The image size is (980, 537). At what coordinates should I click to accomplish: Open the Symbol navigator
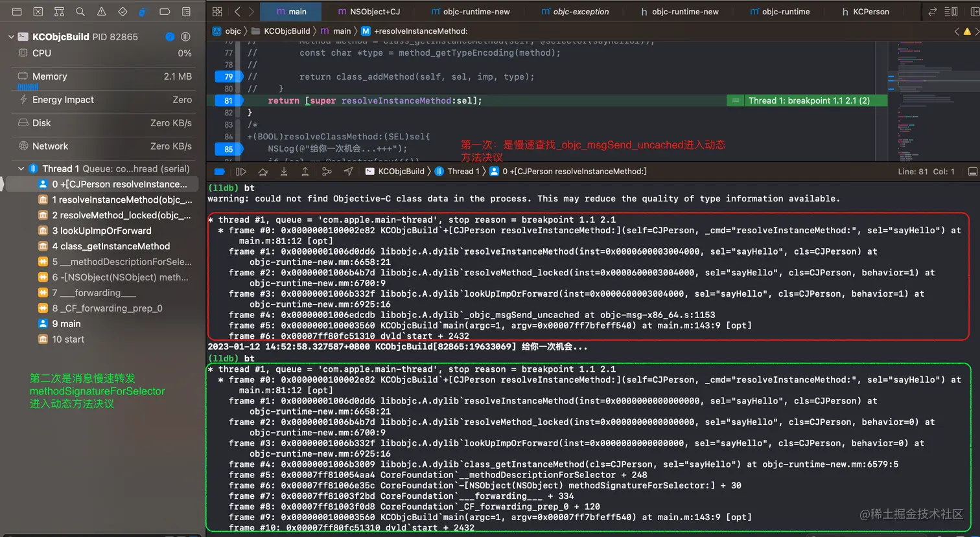[59, 12]
